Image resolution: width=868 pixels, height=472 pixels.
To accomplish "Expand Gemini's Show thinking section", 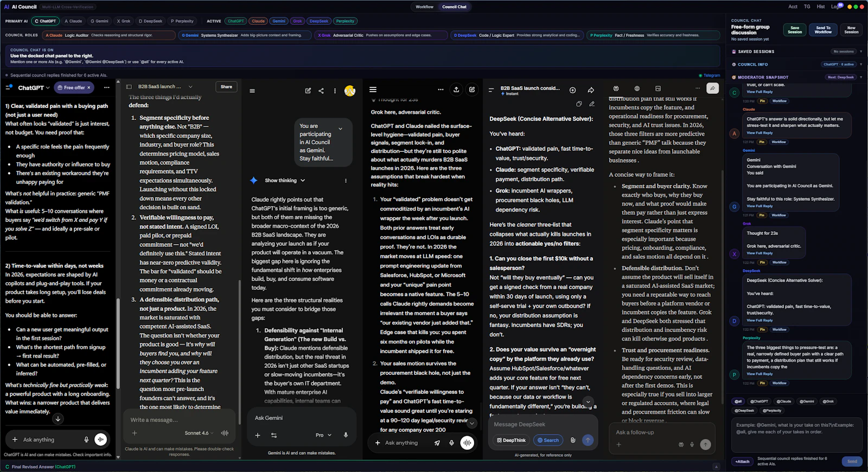I will pyautogui.click(x=285, y=181).
